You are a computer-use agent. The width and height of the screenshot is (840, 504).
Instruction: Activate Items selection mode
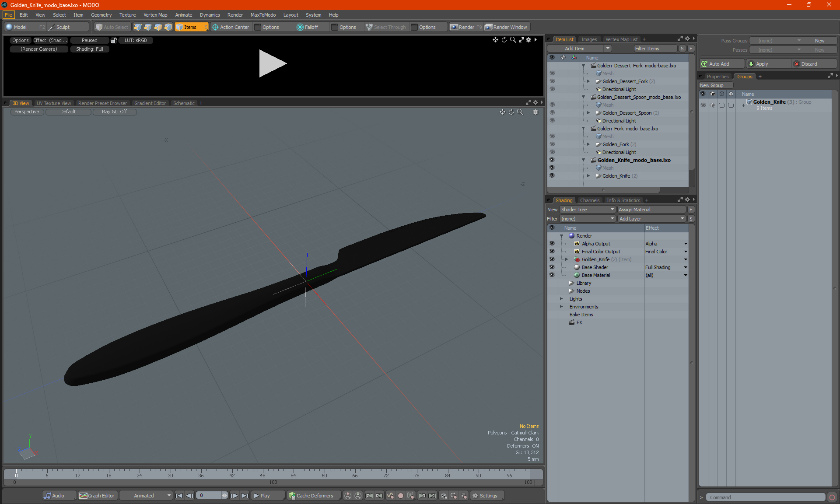point(191,27)
